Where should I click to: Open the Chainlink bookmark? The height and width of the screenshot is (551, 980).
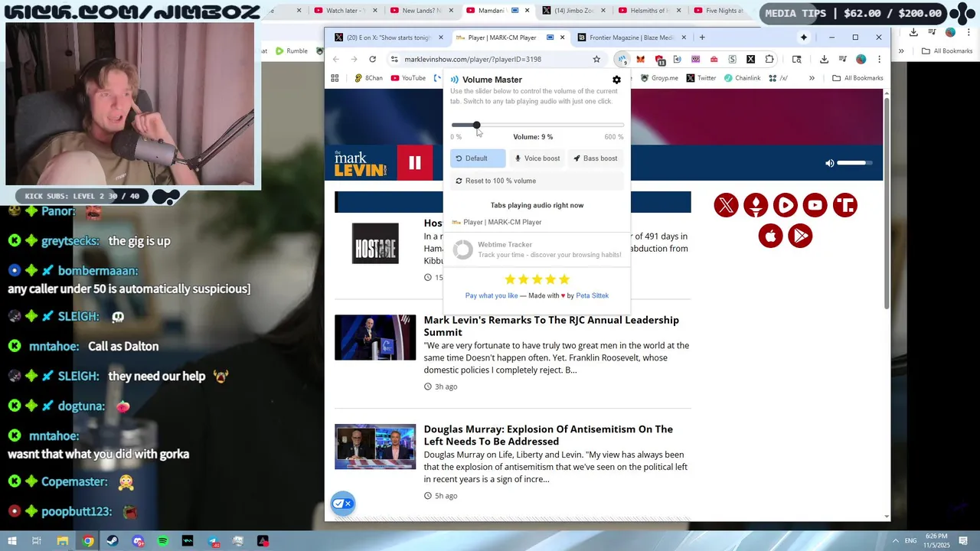pos(743,78)
